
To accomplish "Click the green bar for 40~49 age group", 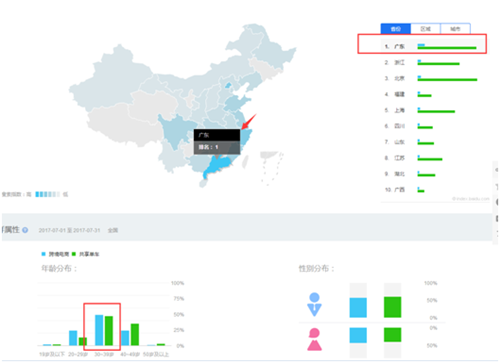I will click(x=135, y=334).
